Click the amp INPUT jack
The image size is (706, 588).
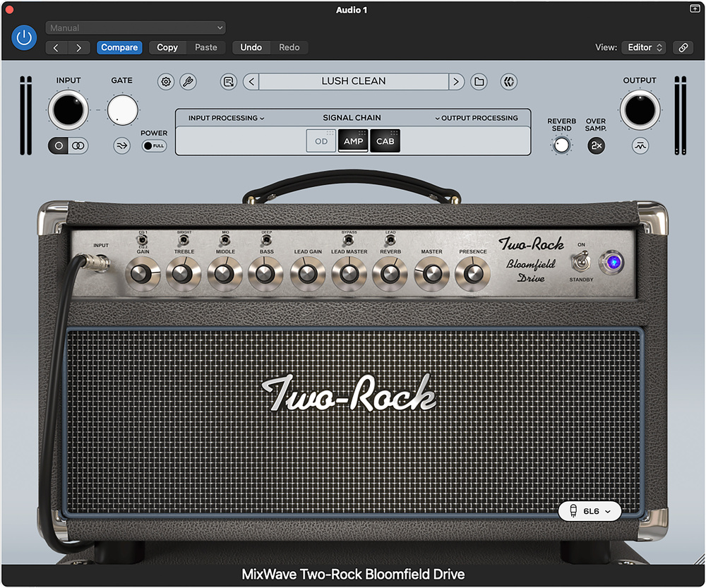point(100,263)
